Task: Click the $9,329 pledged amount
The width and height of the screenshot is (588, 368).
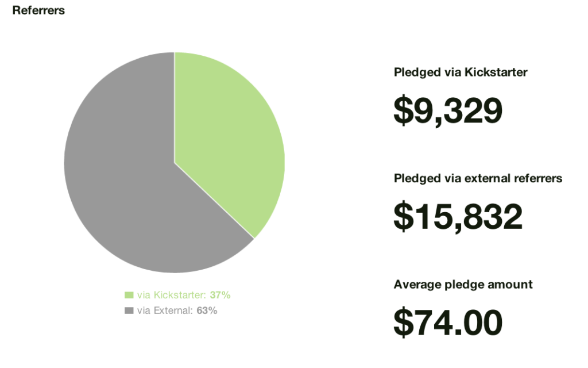Action: 448,110
